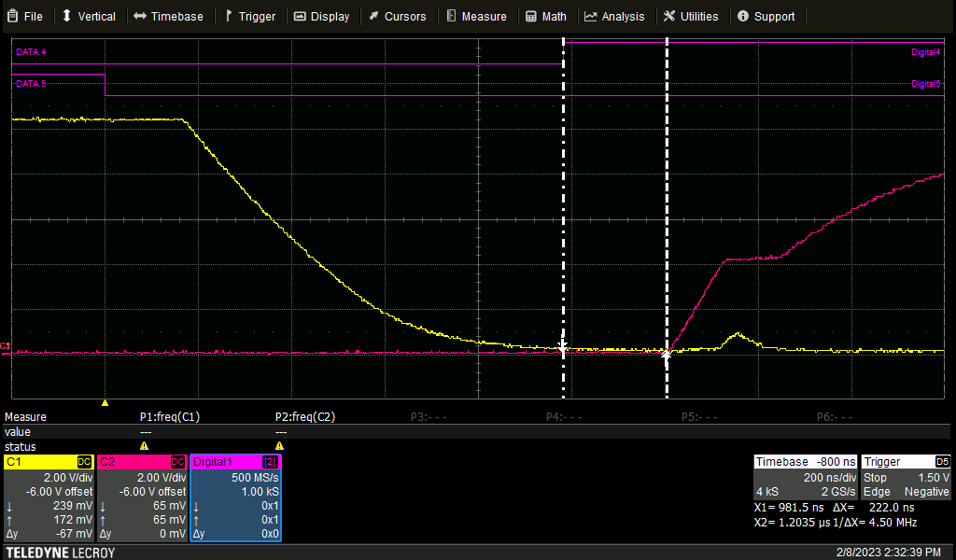Screen dimensions: 956x560
Task: Click the ΔX= 222.0 ns readout
Action: coord(874,508)
